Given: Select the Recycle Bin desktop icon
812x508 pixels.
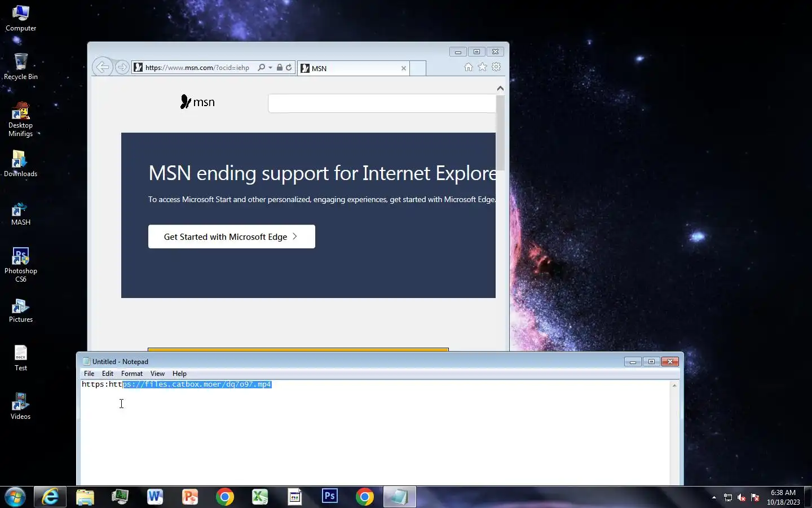Looking at the screenshot, I should [21, 67].
